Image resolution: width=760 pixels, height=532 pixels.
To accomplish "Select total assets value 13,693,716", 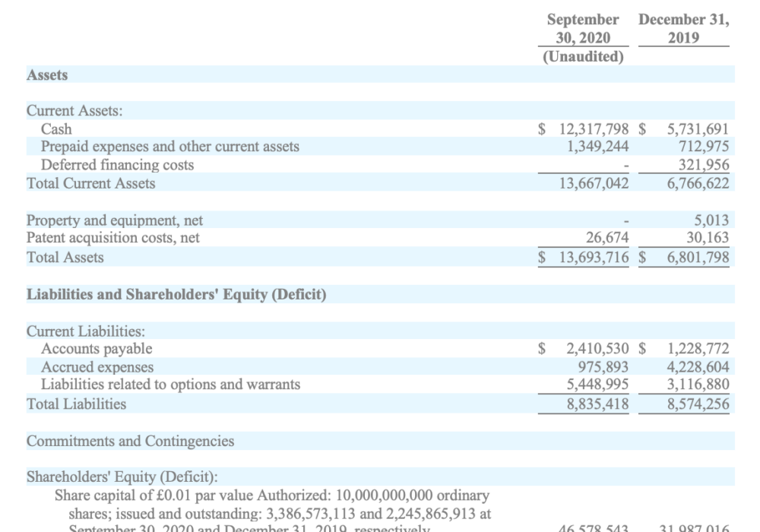I will tap(594, 258).
